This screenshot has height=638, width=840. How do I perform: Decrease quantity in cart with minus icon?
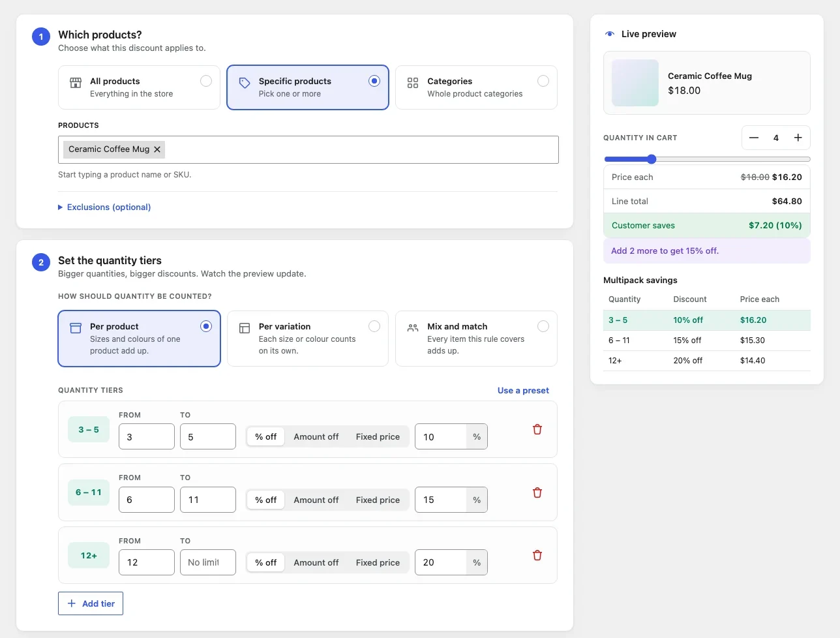pos(754,138)
